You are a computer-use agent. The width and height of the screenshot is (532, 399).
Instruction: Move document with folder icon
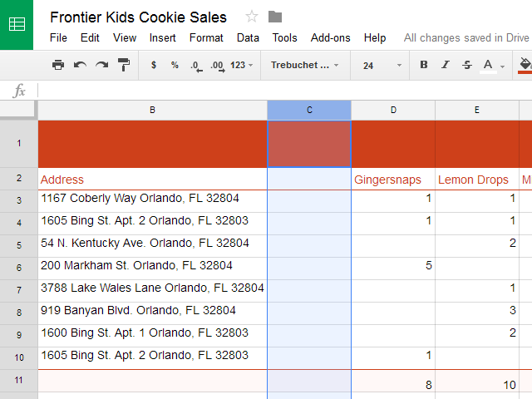pos(275,17)
